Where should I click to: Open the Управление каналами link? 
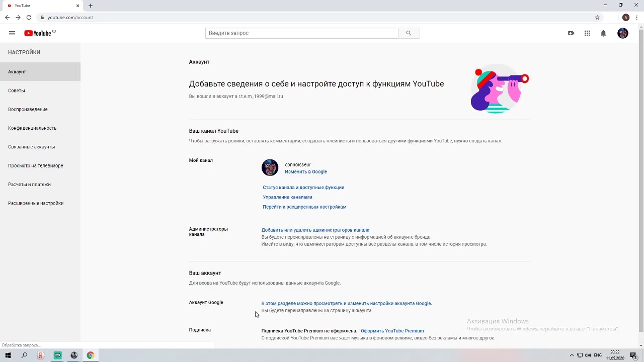287,197
